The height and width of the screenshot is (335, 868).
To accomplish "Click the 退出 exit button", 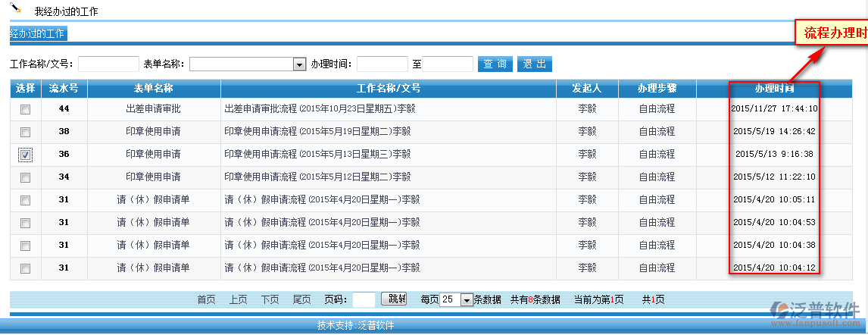I will click(x=535, y=64).
